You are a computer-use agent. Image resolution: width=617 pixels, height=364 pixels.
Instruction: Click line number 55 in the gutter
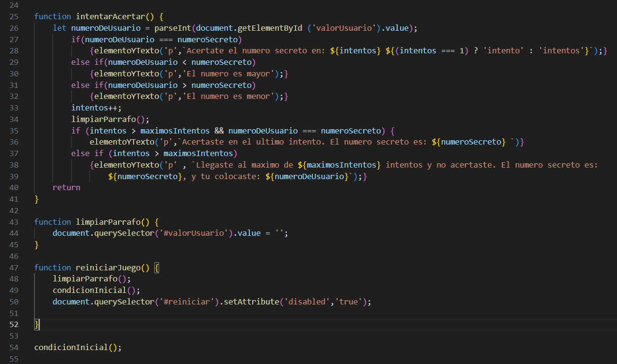click(13, 359)
